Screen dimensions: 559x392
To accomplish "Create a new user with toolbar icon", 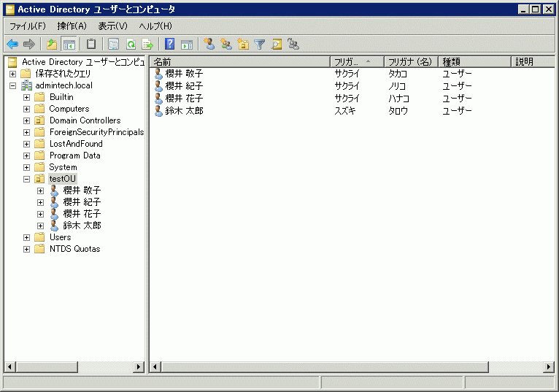I will (209, 45).
